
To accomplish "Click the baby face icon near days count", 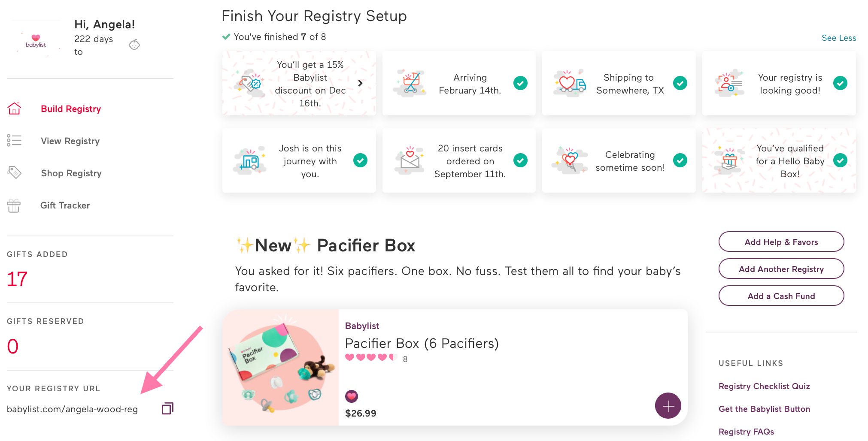I will point(134,45).
